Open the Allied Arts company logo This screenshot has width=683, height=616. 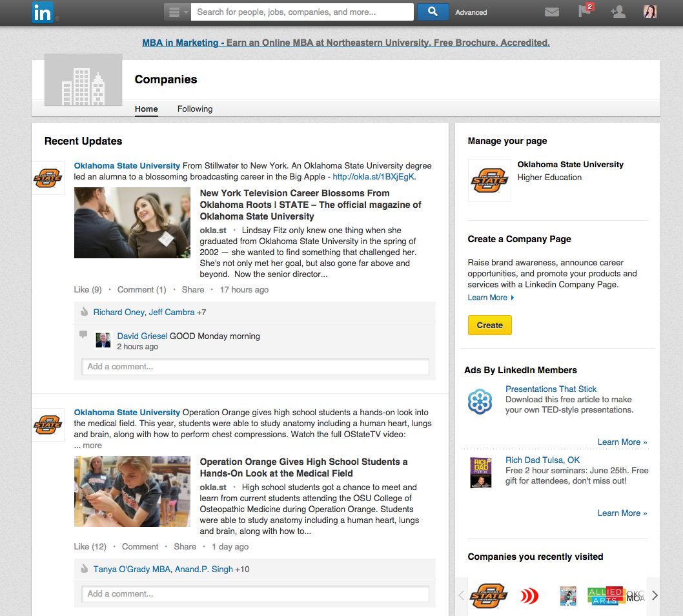pyautogui.click(x=605, y=595)
